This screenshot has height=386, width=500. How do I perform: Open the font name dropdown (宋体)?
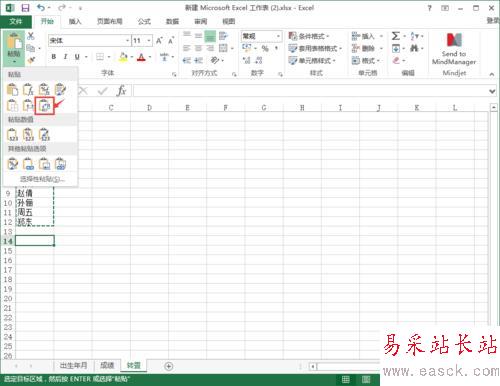tap(127, 41)
